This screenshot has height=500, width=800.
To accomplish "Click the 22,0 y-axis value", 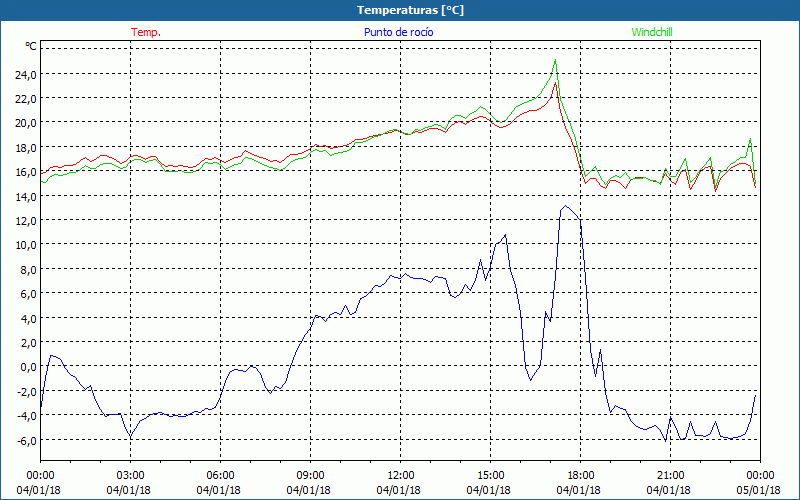I will tap(26, 99).
